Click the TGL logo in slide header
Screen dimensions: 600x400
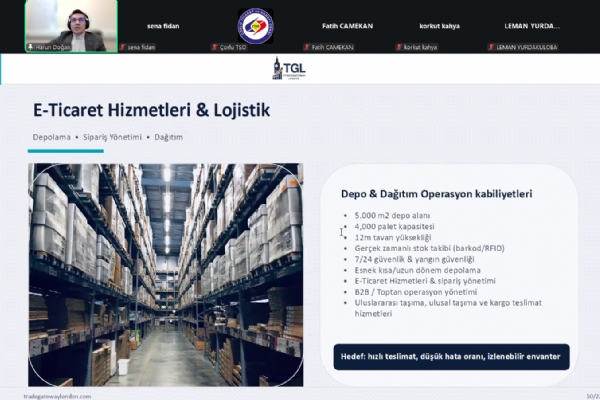(289, 69)
